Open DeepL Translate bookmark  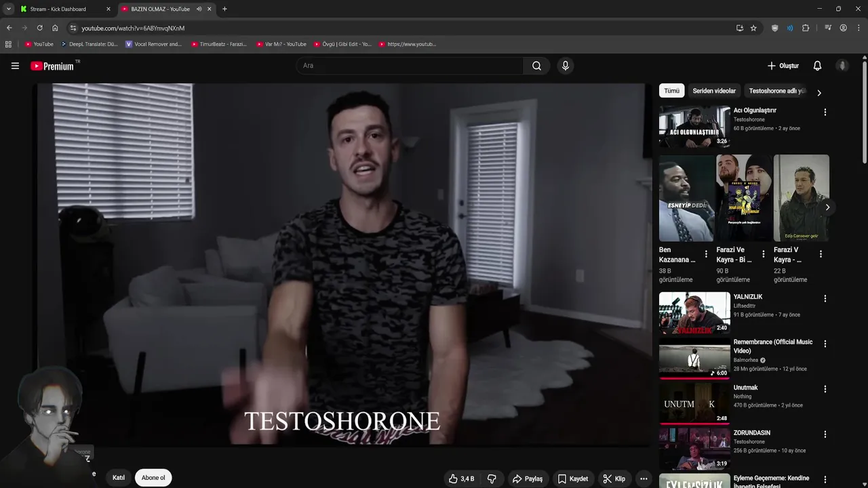point(89,44)
